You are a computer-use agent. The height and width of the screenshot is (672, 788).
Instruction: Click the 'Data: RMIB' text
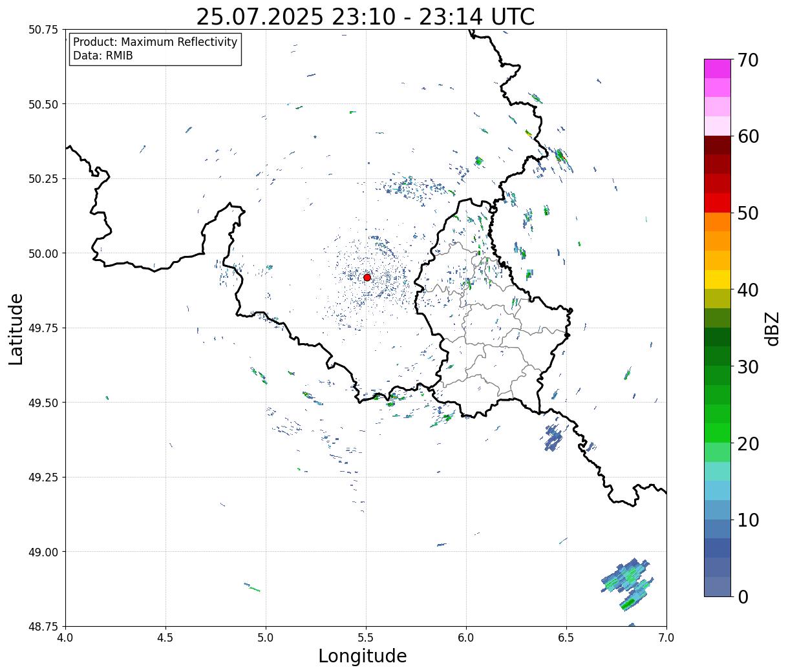tap(103, 56)
